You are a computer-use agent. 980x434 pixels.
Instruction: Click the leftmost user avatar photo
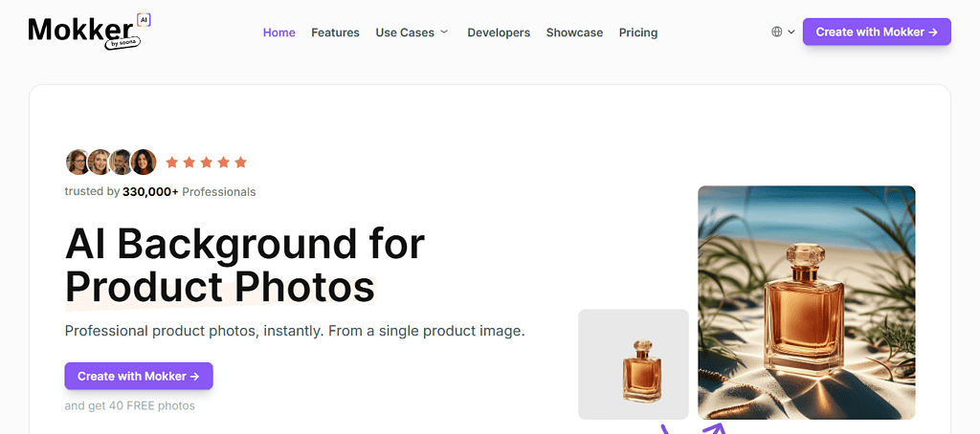pos(78,163)
